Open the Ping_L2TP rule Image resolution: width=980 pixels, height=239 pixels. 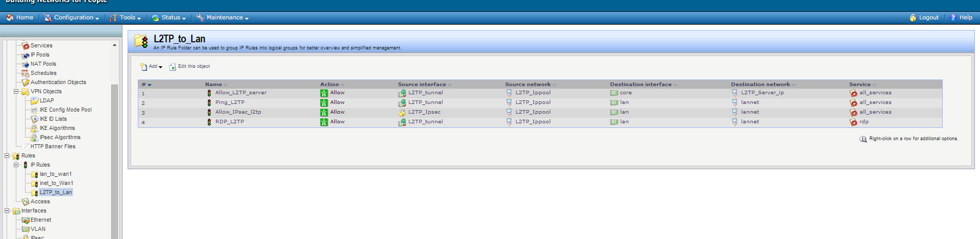click(x=230, y=102)
